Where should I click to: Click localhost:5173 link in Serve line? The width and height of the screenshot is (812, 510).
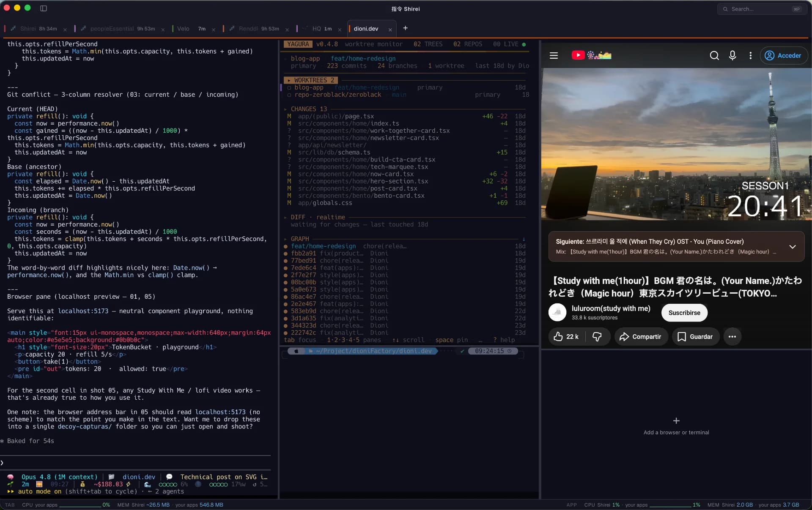coord(83,311)
